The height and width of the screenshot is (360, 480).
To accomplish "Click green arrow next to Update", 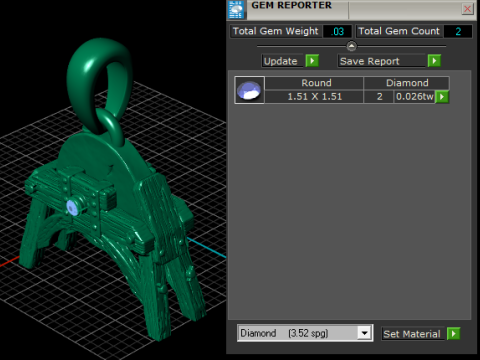I will (312, 61).
